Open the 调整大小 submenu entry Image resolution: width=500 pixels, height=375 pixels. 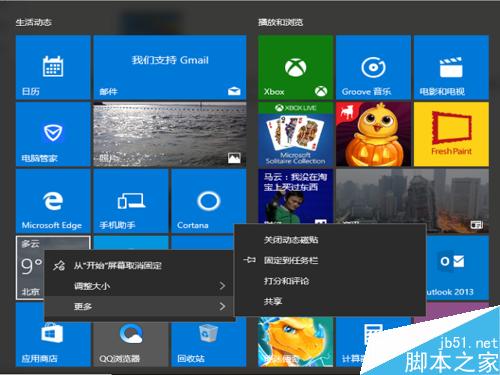coord(139,286)
